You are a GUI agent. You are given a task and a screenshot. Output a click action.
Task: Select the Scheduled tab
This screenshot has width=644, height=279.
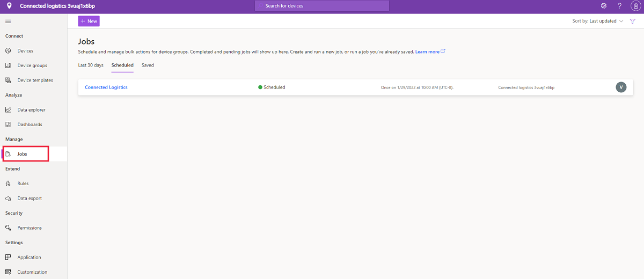122,65
